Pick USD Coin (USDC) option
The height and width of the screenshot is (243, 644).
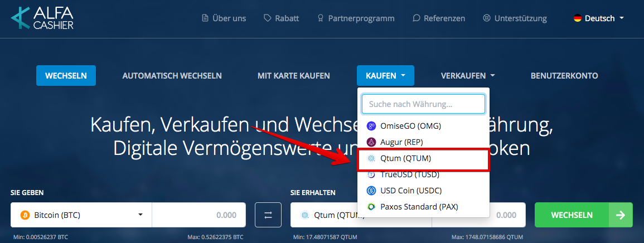pyautogui.click(x=423, y=191)
